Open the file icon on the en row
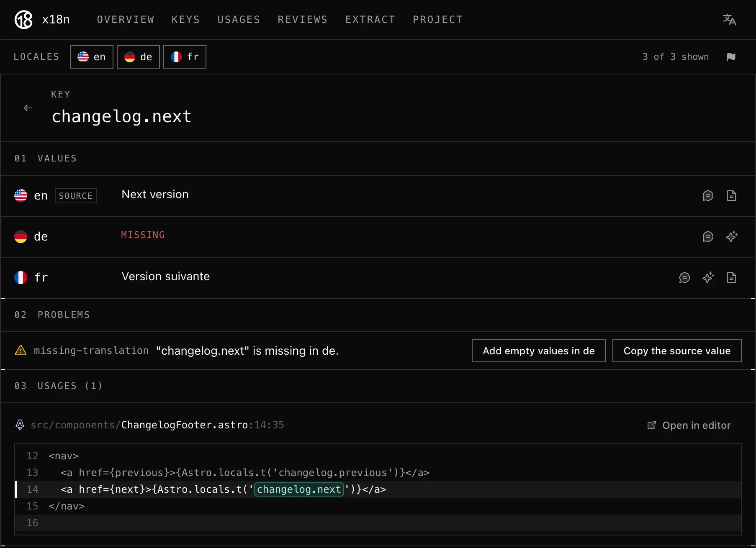 tap(731, 196)
